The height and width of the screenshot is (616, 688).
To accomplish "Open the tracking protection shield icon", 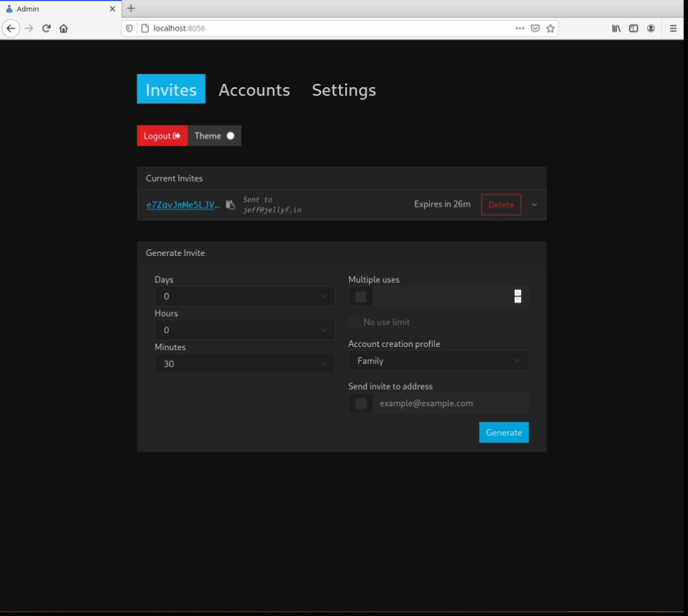I will click(x=129, y=28).
